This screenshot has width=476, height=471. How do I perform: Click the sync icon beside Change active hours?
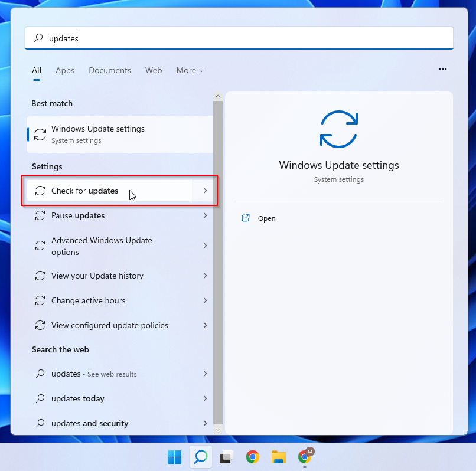40,300
